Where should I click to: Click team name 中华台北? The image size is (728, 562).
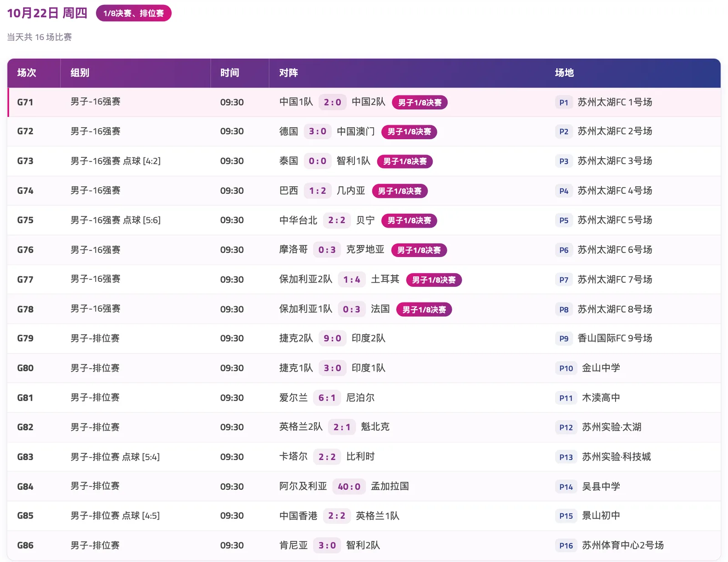(298, 220)
